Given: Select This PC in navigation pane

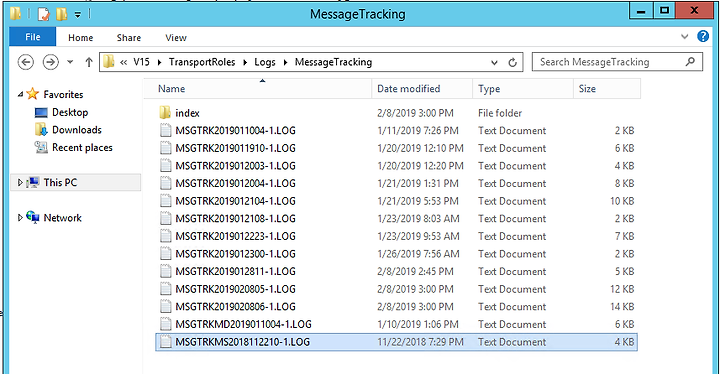Looking at the screenshot, I should click(60, 182).
